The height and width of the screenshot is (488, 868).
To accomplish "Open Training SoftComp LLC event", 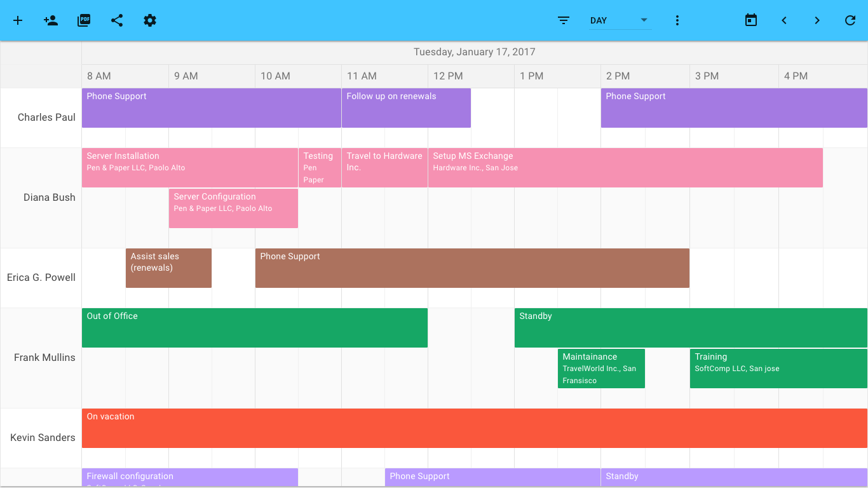I will (x=778, y=369).
